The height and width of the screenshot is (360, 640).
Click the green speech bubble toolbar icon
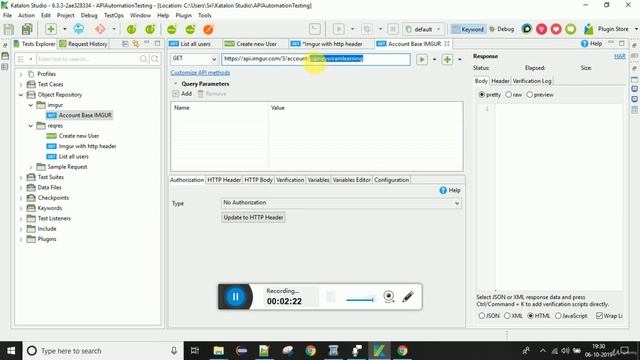[571, 29]
